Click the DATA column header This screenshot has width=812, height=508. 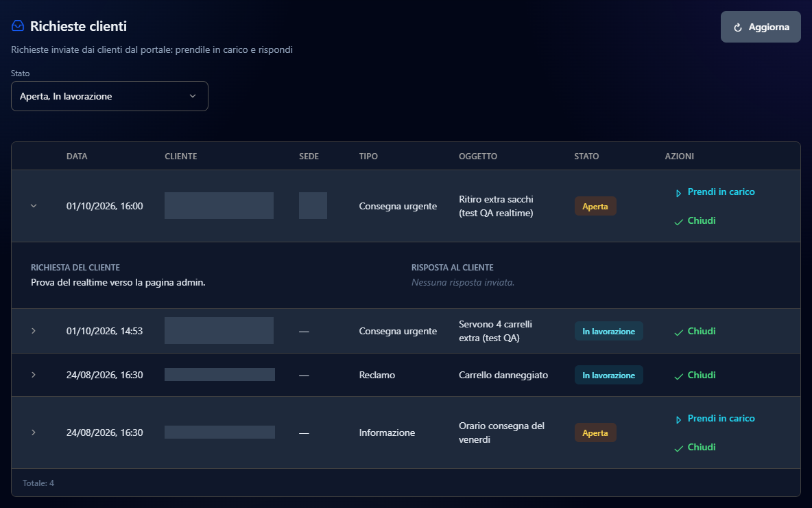pyautogui.click(x=77, y=157)
